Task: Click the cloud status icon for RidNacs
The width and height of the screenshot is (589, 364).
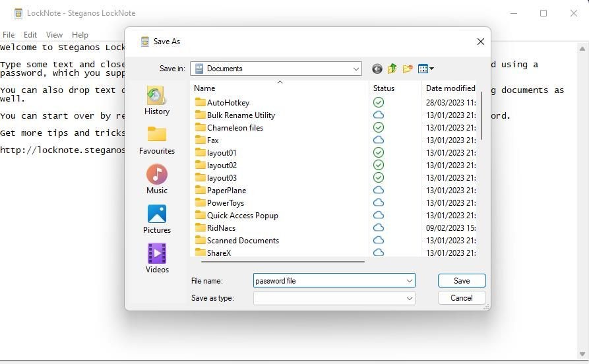Action: pyautogui.click(x=379, y=228)
